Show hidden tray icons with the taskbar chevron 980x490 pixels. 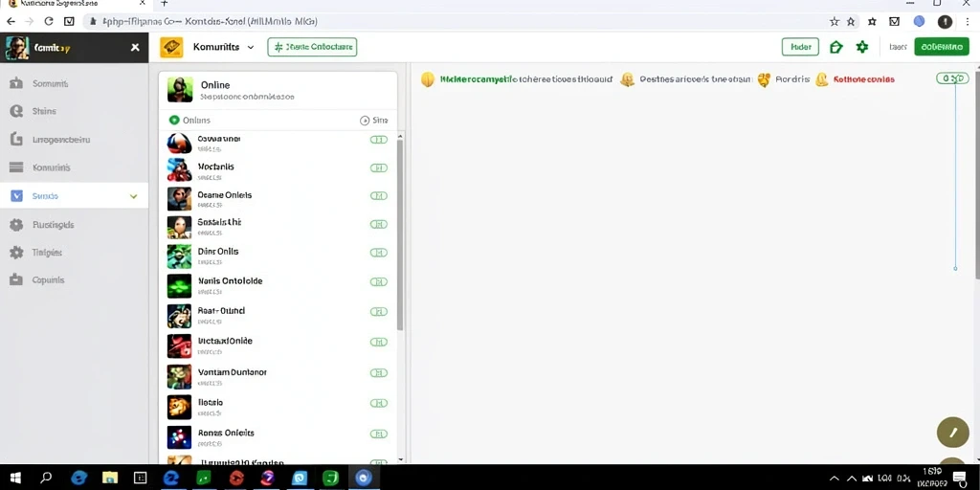[x=834, y=479]
